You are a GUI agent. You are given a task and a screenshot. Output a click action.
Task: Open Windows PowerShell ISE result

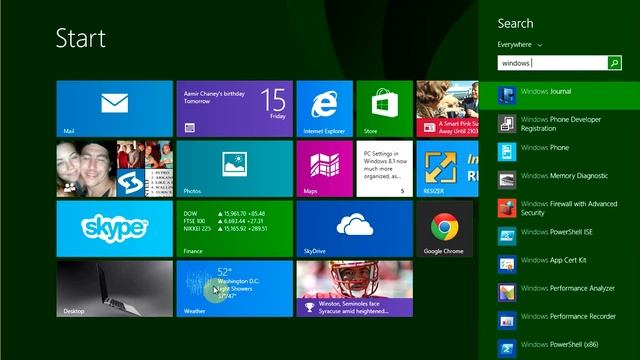559,236
